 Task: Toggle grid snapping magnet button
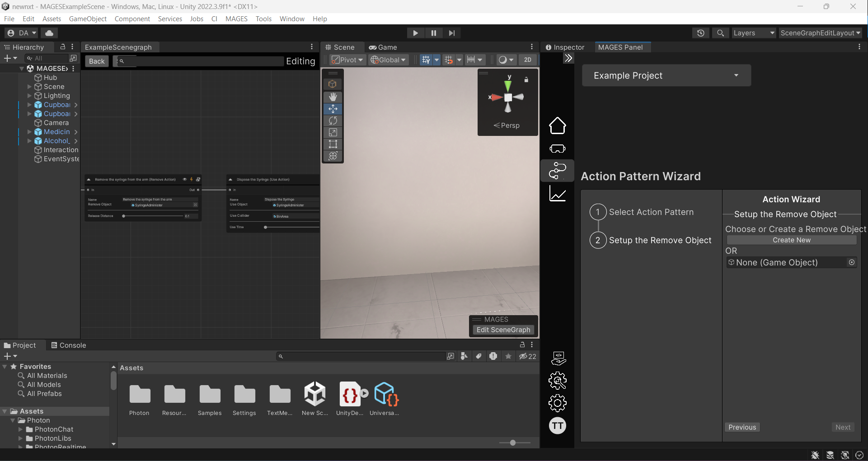click(x=448, y=60)
